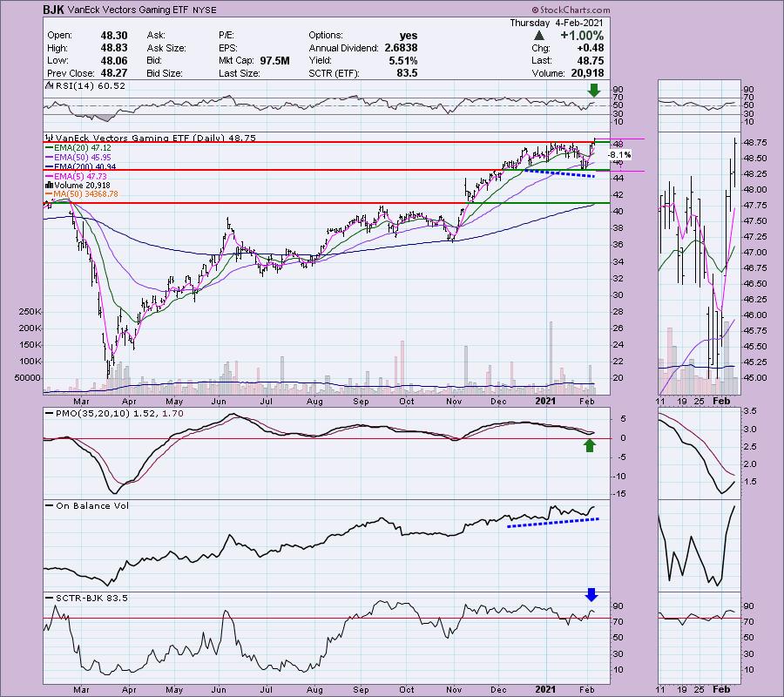Click the EMA(5) 47.73 legend entry
The height and width of the screenshot is (697, 784).
point(76,176)
